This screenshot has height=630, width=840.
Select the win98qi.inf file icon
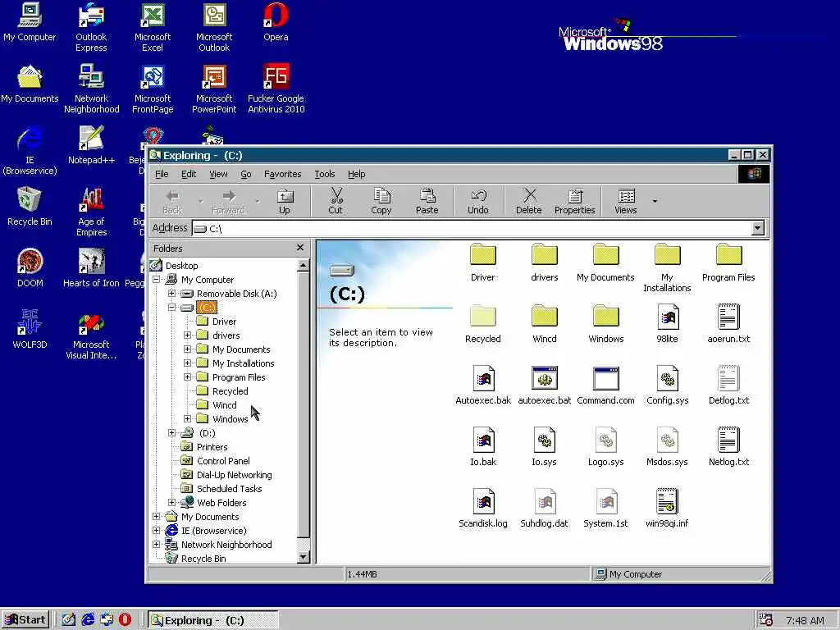coord(668,509)
